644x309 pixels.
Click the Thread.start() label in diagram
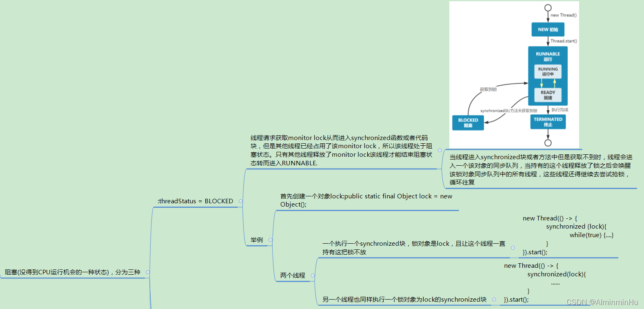point(564,41)
